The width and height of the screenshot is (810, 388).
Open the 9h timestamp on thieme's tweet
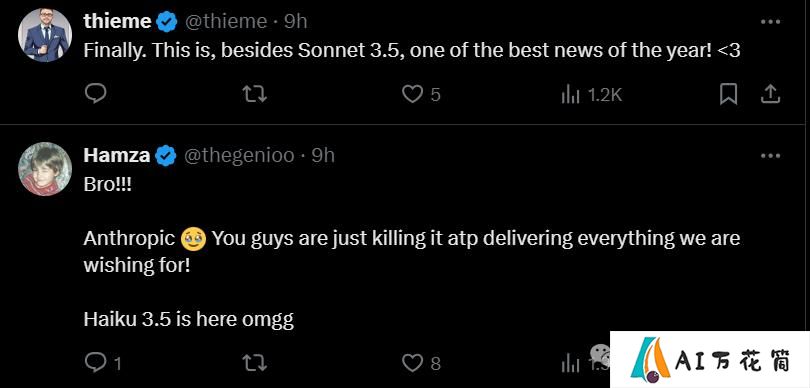pos(296,22)
